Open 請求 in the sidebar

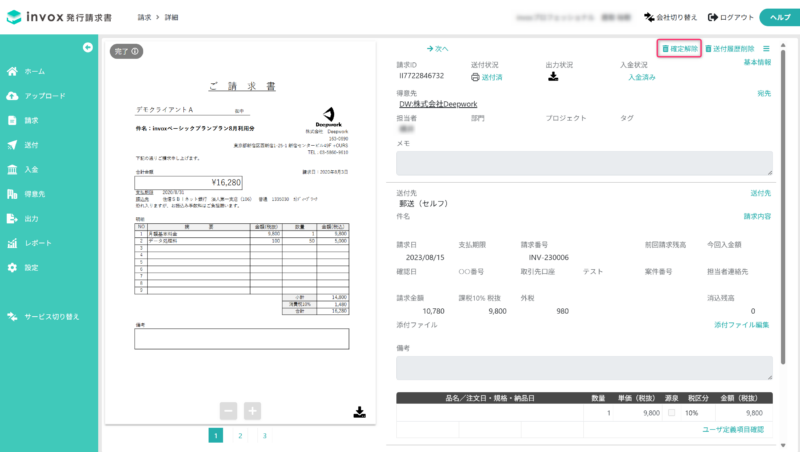31,120
